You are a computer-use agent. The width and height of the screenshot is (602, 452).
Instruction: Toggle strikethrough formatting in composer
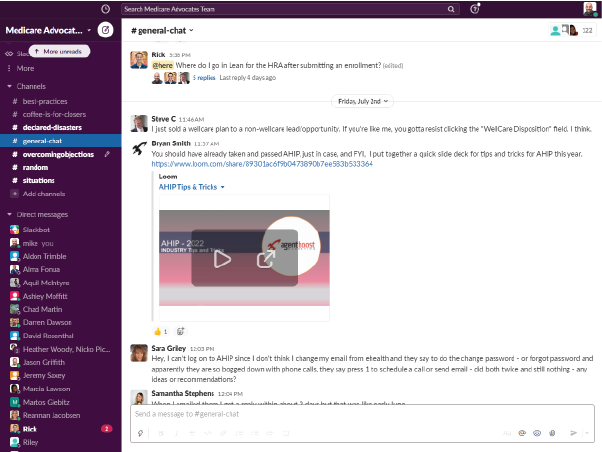pyautogui.click(x=192, y=433)
